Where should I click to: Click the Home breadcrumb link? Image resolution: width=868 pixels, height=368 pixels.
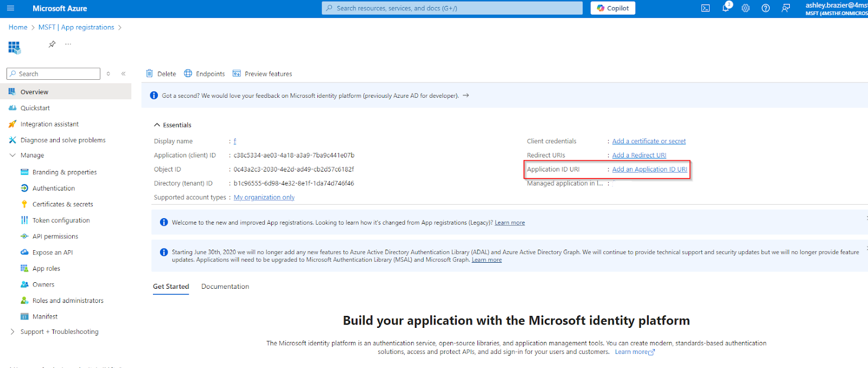point(18,27)
